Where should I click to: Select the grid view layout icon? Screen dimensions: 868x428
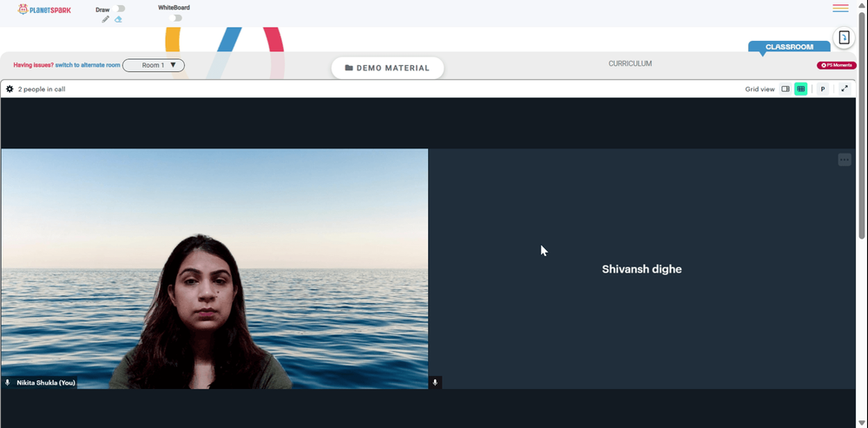tap(800, 89)
